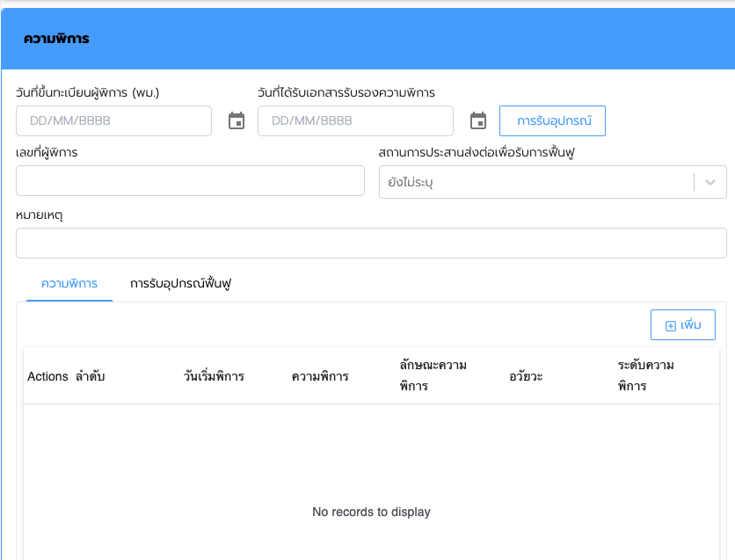
Task: Sort table by อวัยวะ column
Action: point(526,376)
